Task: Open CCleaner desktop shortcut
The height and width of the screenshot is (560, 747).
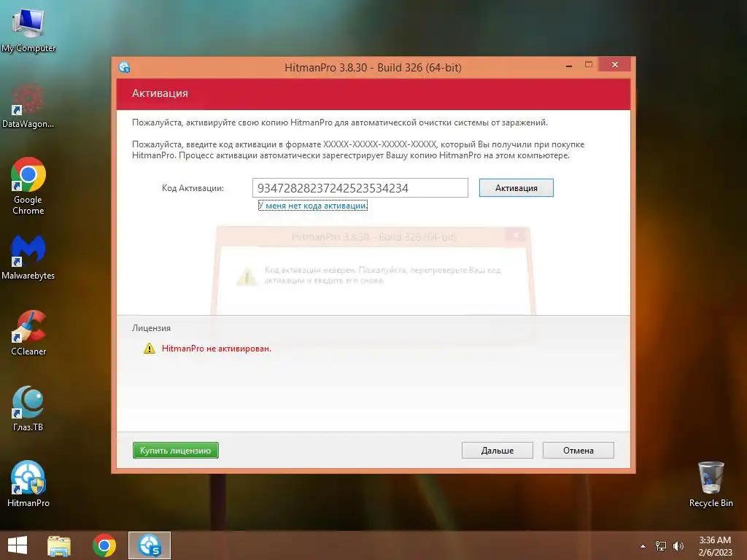Action: [x=28, y=332]
